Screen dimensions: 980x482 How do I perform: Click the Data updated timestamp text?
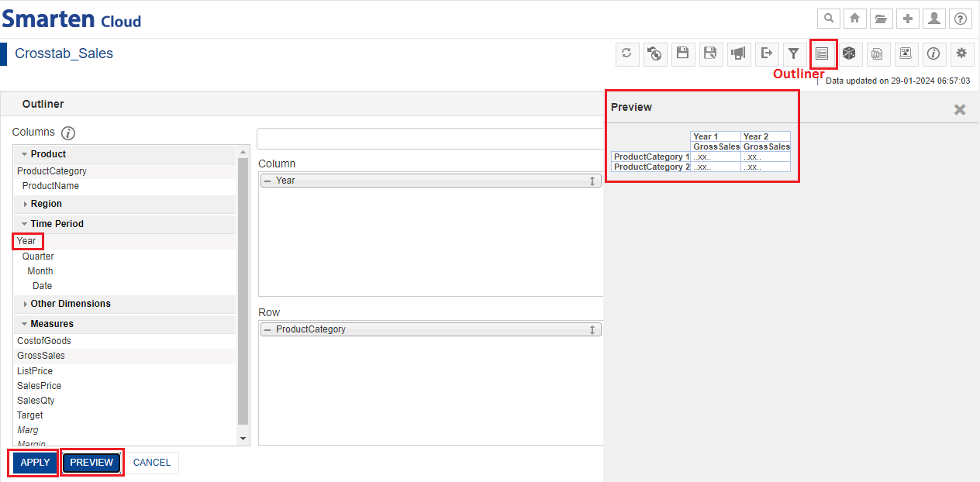pyautogui.click(x=898, y=81)
